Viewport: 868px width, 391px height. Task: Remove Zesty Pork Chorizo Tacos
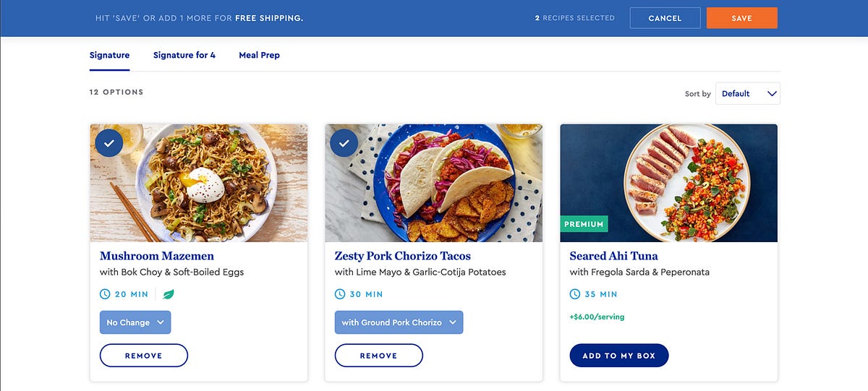click(x=378, y=356)
